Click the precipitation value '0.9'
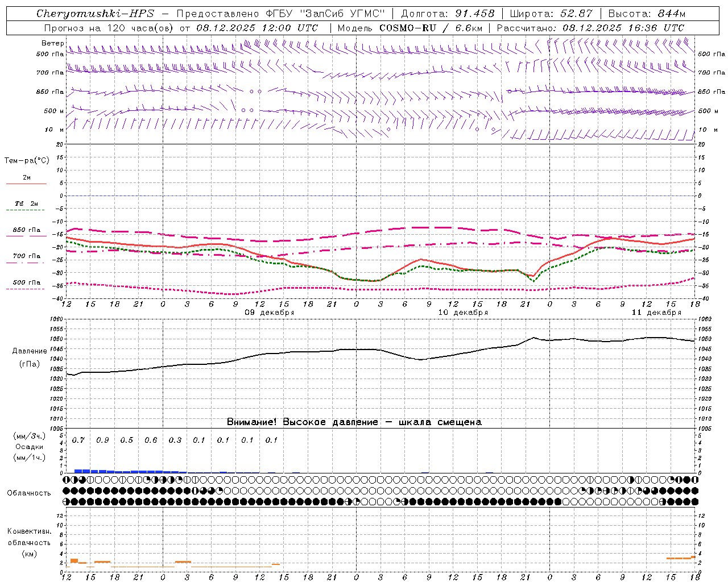This screenshot has width=728, height=582. [102, 440]
